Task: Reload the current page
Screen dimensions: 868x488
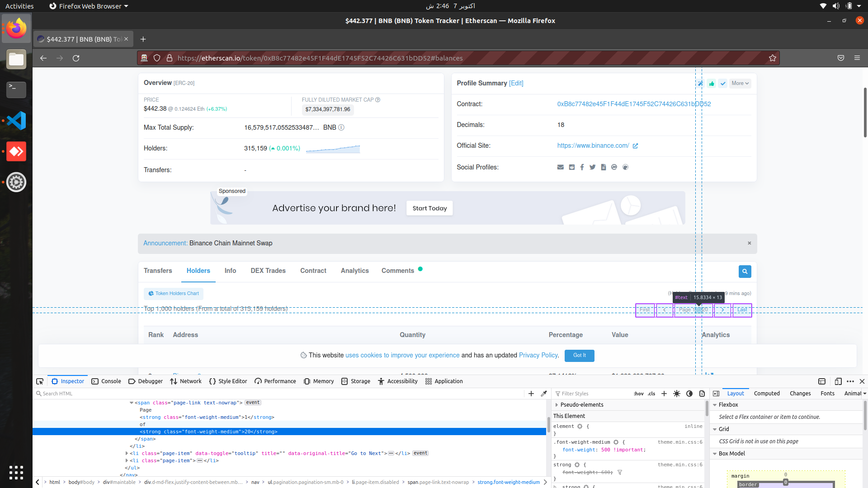Action: [76, 58]
